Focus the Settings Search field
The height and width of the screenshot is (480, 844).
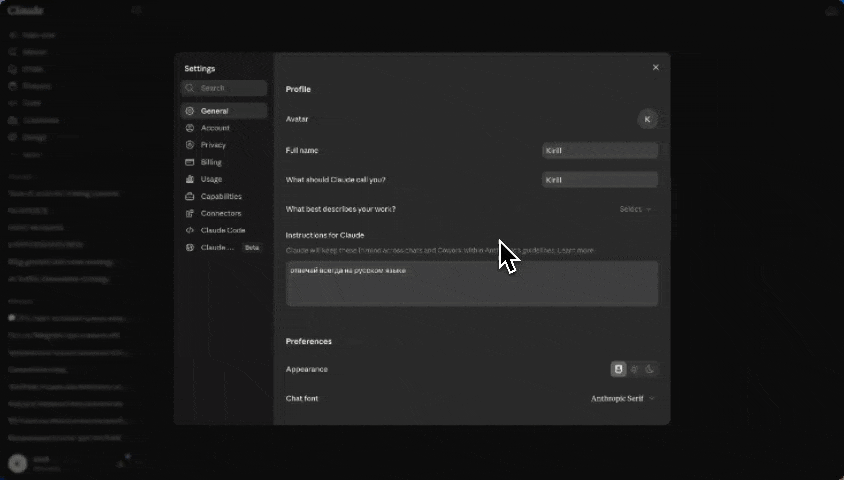(x=224, y=88)
